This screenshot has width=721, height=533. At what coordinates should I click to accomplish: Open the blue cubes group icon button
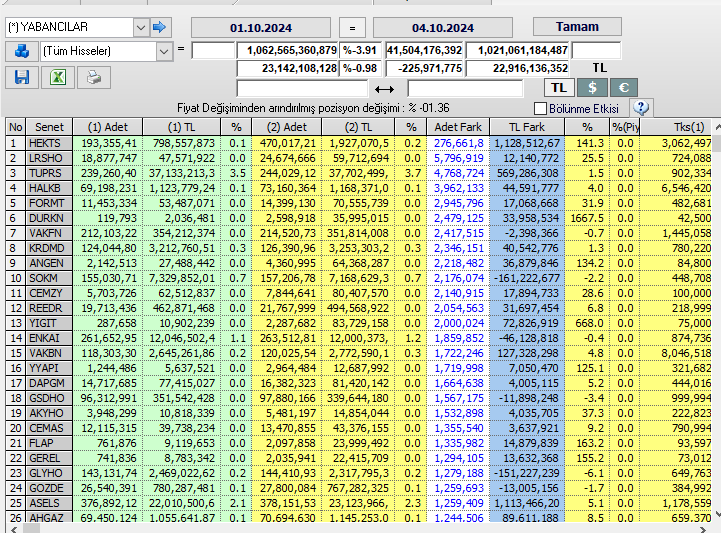(x=22, y=51)
